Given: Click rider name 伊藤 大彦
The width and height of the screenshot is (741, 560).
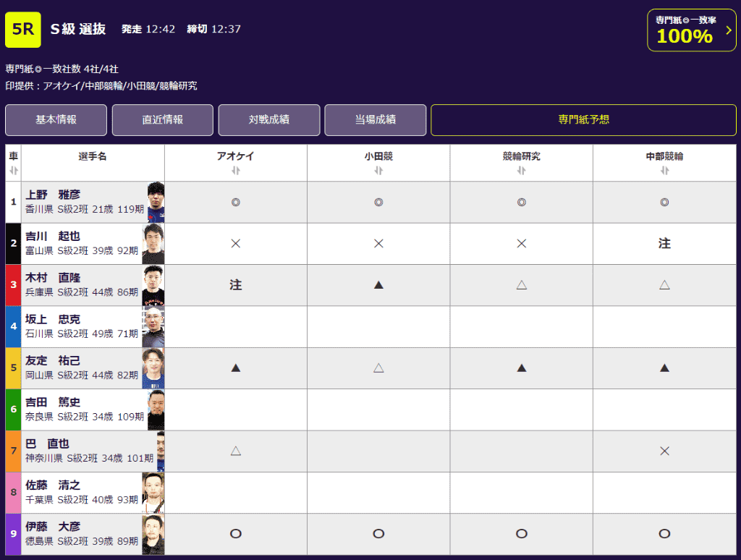Looking at the screenshot, I should 53,527.
